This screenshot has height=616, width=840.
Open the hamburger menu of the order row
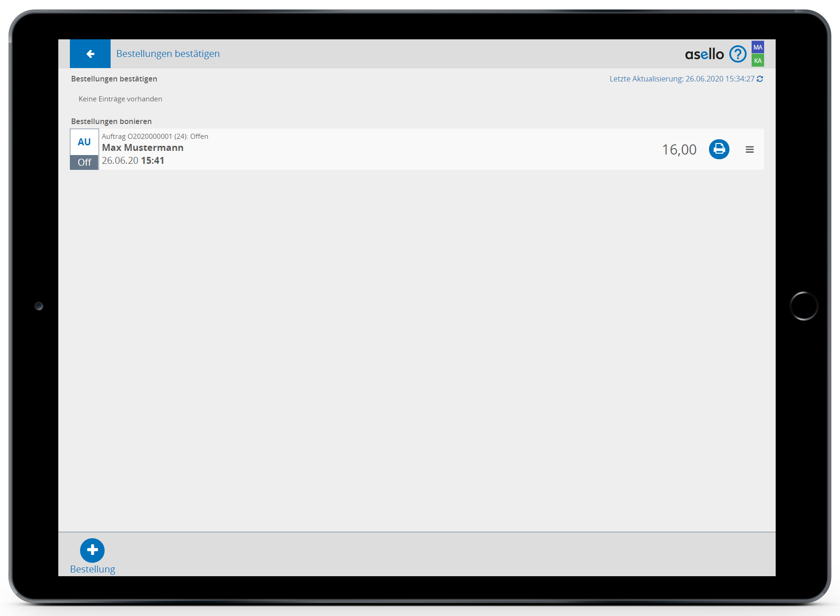pos(750,149)
